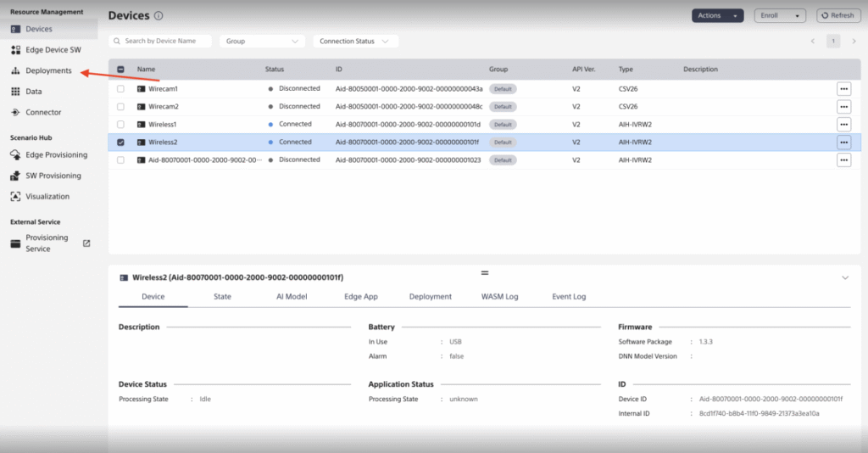Open Visualization in Scenario Hub

(x=47, y=196)
